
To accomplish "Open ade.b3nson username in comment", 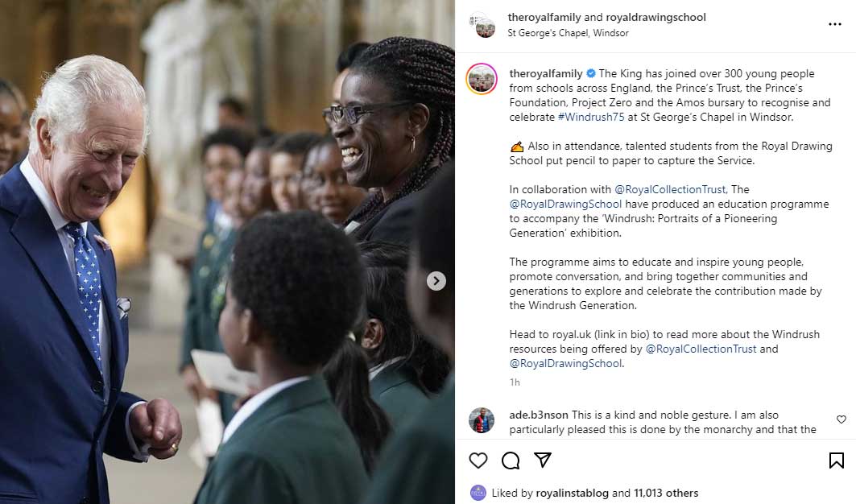I will 538,415.
